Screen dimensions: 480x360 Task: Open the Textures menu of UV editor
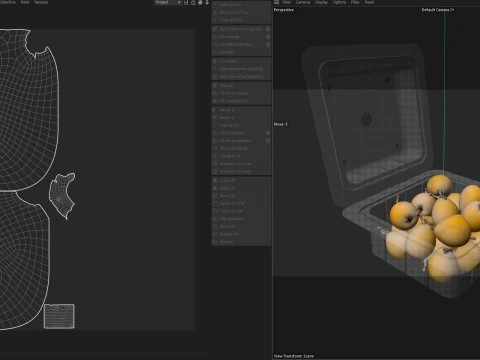pyautogui.click(x=41, y=2)
